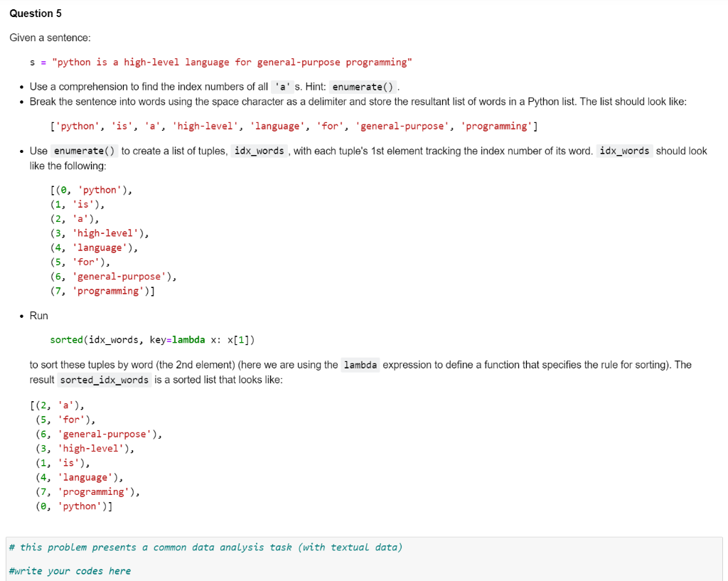Click the final (0, 'python') sorted tuple
This screenshot has width=728, height=581.
[x=75, y=506]
